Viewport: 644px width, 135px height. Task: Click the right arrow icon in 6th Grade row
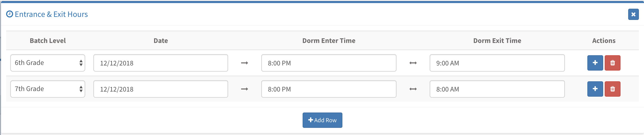coord(244,63)
